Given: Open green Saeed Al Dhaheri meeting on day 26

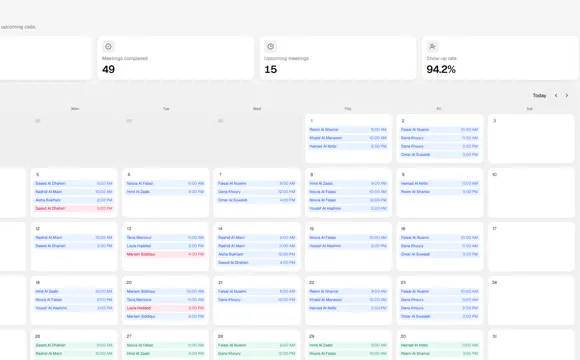Looking at the screenshot, I should click(74, 345).
